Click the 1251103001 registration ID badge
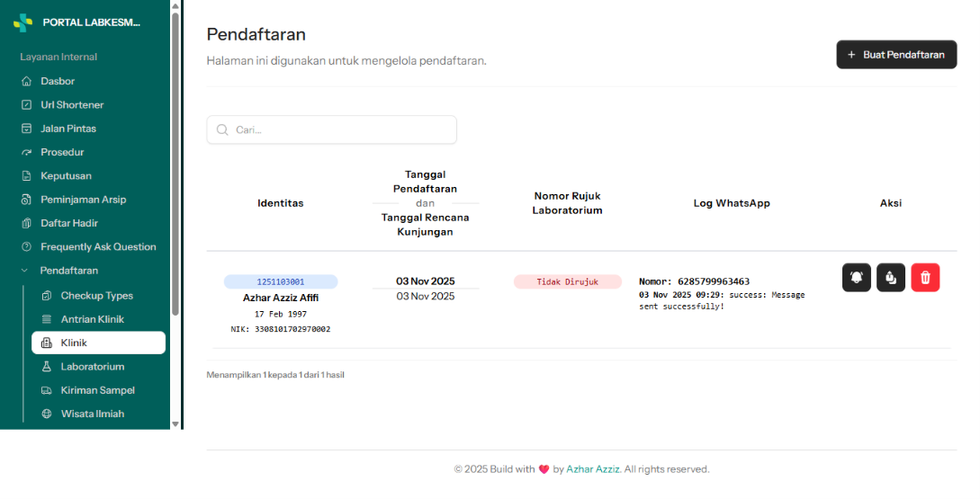980x499 pixels. pyautogui.click(x=281, y=281)
